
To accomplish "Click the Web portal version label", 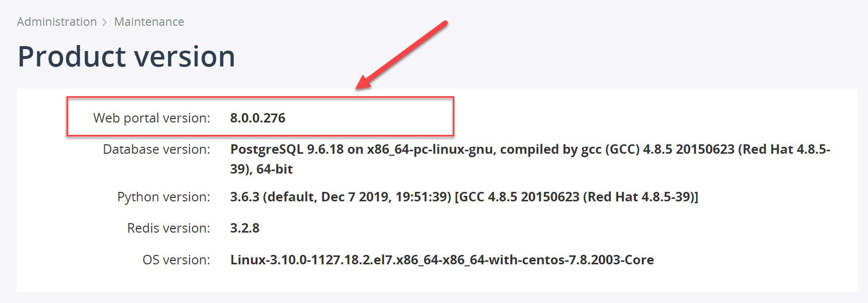I will coord(152,118).
